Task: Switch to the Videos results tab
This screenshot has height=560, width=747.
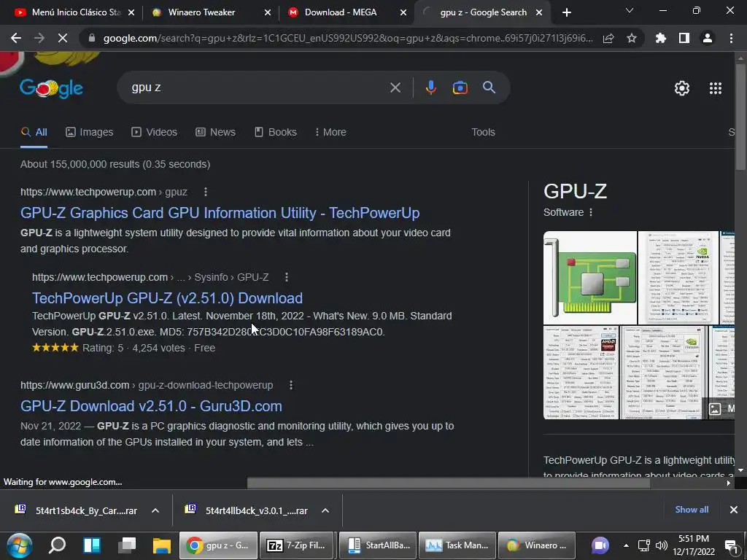Action: tap(155, 132)
